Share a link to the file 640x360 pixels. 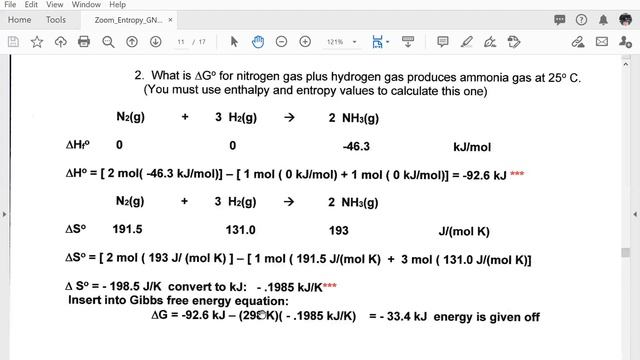click(578, 42)
